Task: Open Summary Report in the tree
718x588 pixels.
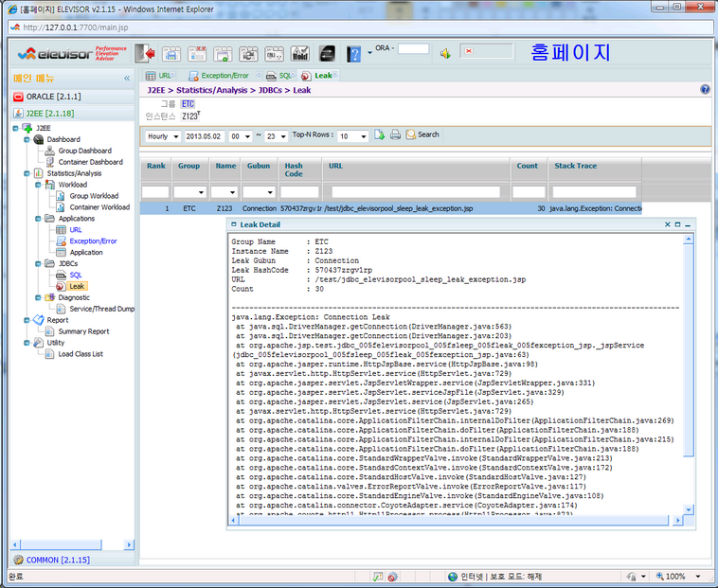Action: (x=83, y=331)
